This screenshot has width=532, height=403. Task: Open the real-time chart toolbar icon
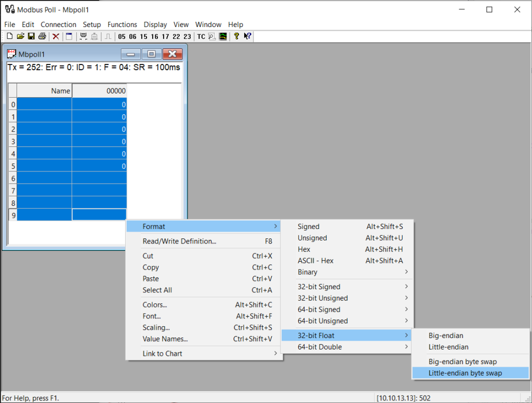coord(223,36)
